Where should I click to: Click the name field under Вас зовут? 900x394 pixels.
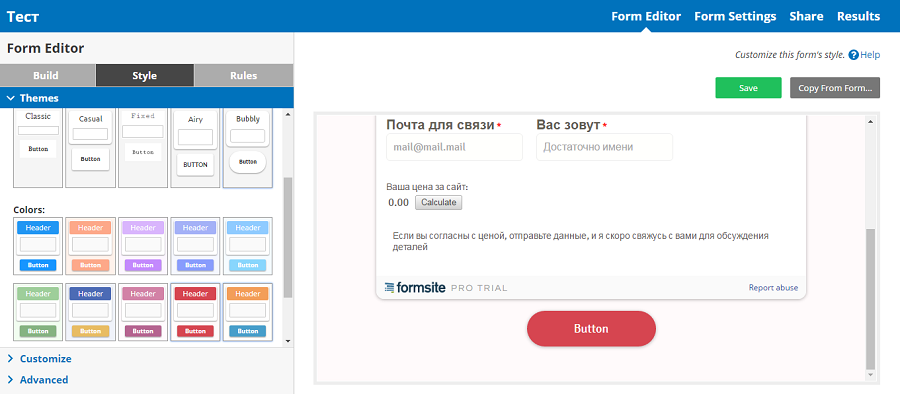604,147
